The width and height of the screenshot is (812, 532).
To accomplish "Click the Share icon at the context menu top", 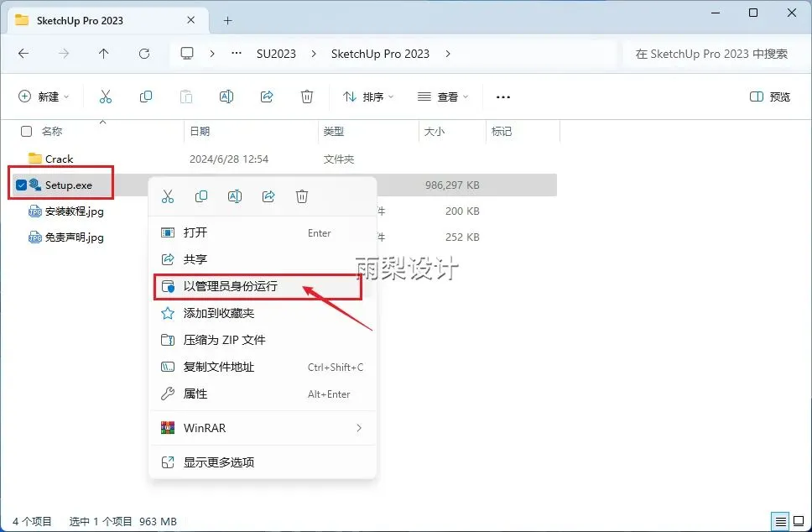I will coord(268,196).
